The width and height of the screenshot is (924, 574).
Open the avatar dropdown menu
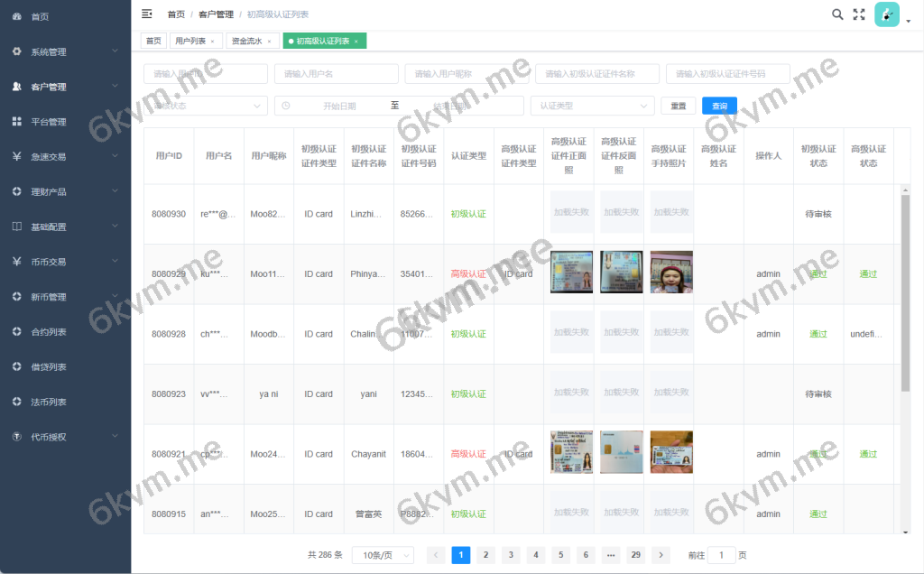tap(887, 14)
